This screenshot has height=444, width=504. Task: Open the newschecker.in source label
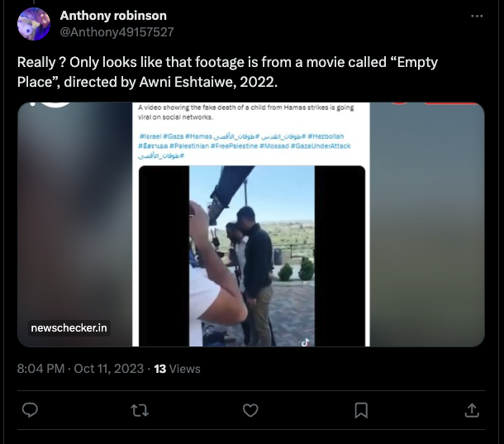pos(69,328)
